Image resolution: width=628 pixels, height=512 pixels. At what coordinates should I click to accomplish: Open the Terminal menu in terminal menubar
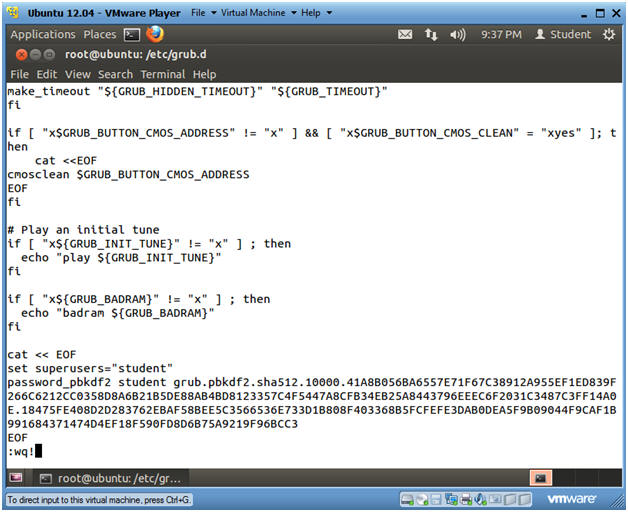click(163, 74)
